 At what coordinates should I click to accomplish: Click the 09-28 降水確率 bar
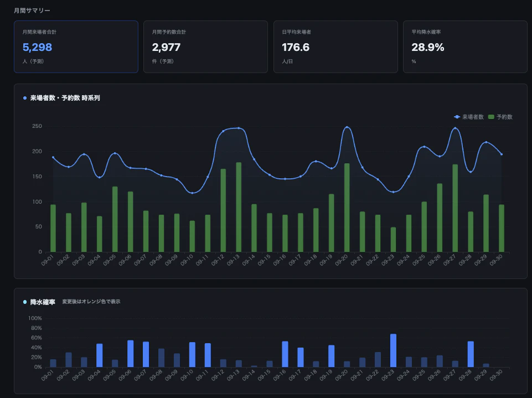[471, 354]
